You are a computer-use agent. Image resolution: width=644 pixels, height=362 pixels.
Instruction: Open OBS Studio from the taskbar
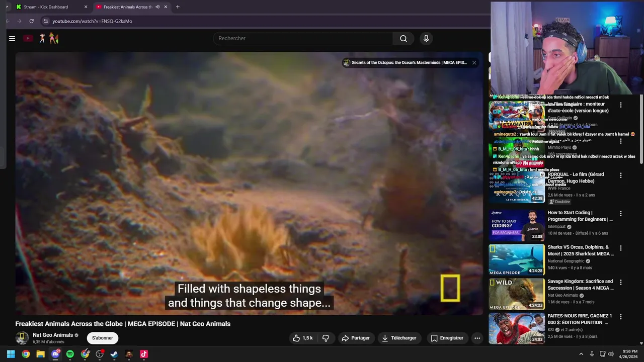(100, 354)
